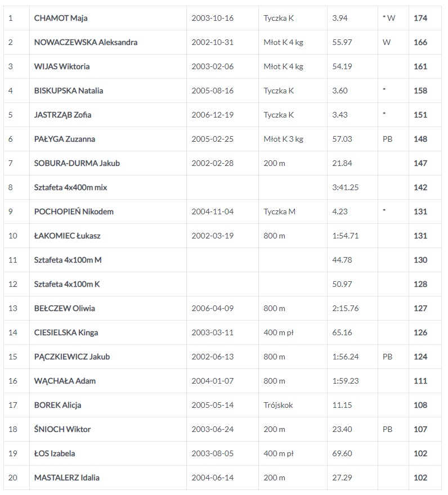Click the Trójskok event cell
Viewport: 448px width, 495px height.
point(278,405)
